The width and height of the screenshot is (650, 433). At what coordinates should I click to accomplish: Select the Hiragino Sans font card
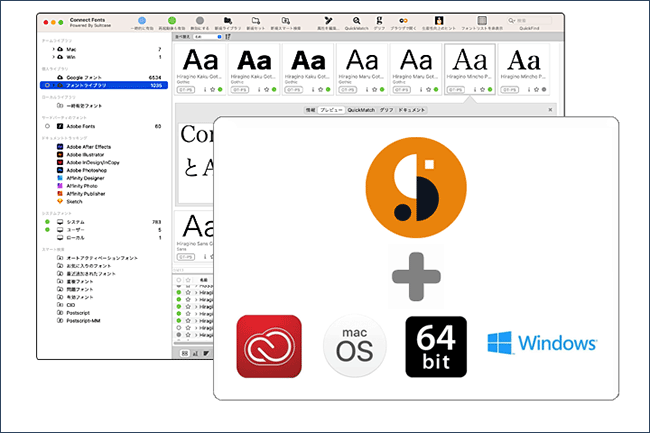tap(194, 237)
